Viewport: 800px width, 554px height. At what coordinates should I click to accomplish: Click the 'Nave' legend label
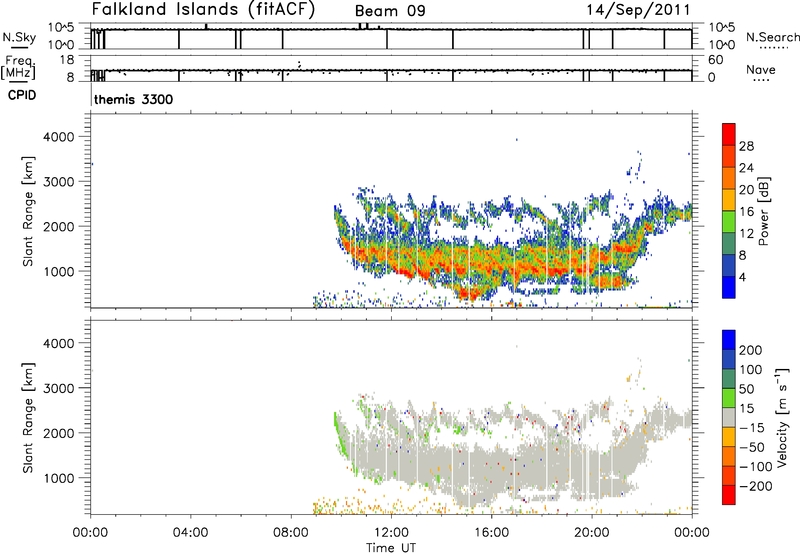pos(760,69)
